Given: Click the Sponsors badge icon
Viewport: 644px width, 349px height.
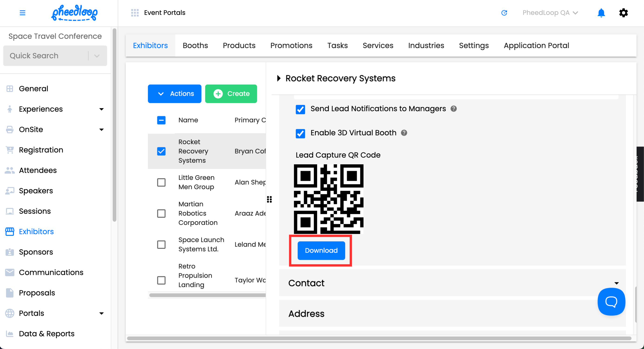Looking at the screenshot, I should (x=10, y=252).
